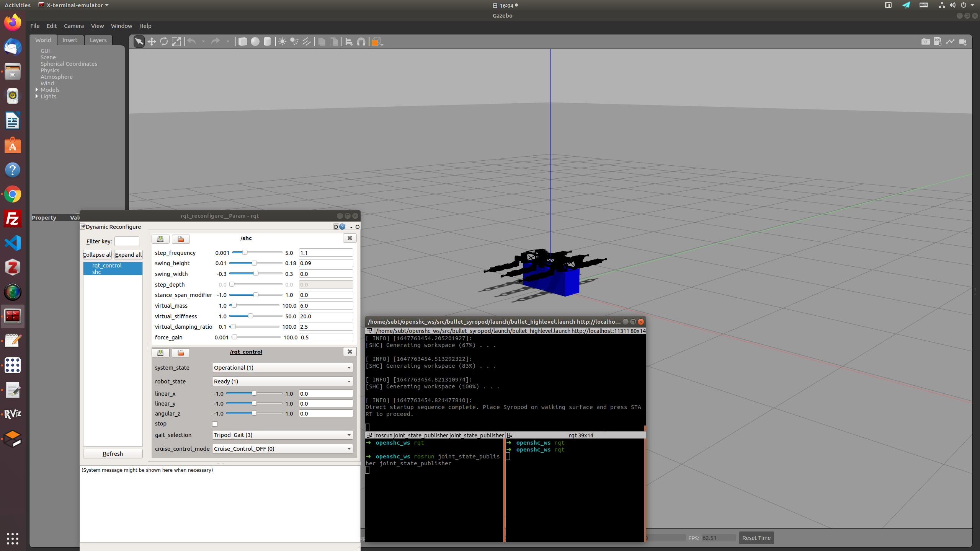980x551 pixels.
Task: Select the rotate mode tool
Action: point(164,41)
